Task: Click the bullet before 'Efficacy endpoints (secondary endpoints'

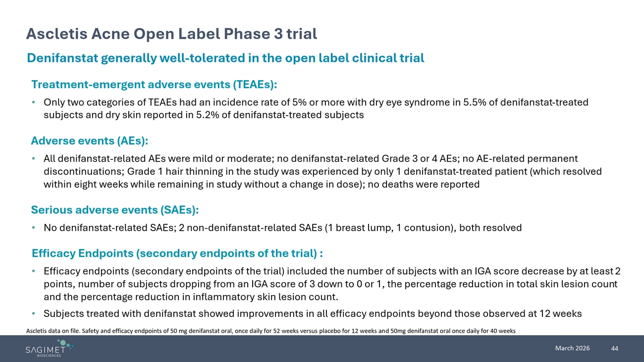Action: point(33,271)
